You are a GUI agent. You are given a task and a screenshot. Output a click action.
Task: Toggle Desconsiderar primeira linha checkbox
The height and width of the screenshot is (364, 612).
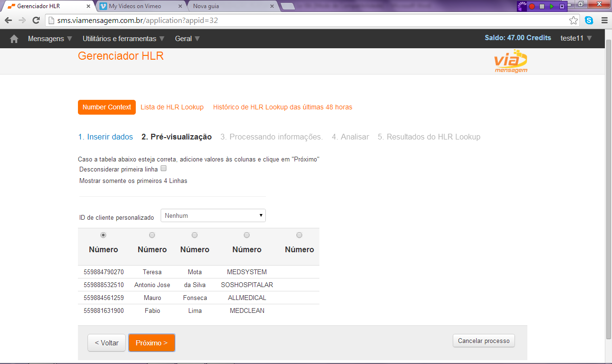point(164,168)
